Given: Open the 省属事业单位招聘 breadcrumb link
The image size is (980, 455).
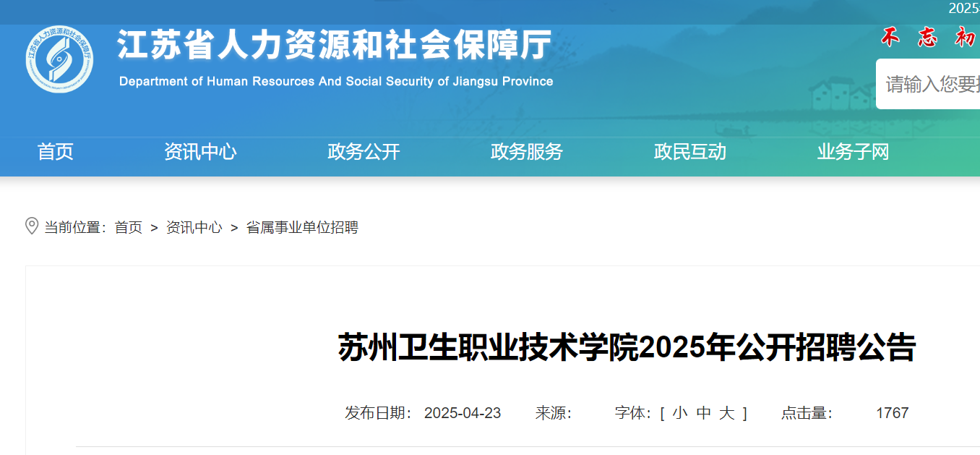Looking at the screenshot, I should click(302, 228).
